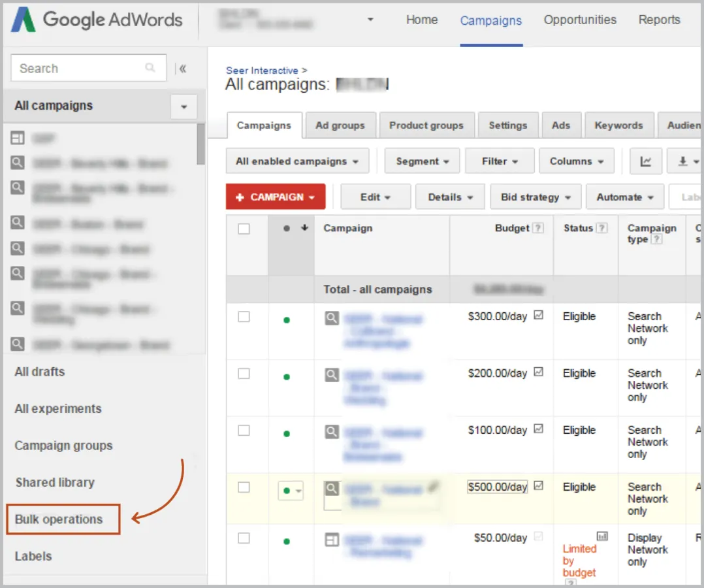Switch to the Ad groups tab

pyautogui.click(x=340, y=125)
